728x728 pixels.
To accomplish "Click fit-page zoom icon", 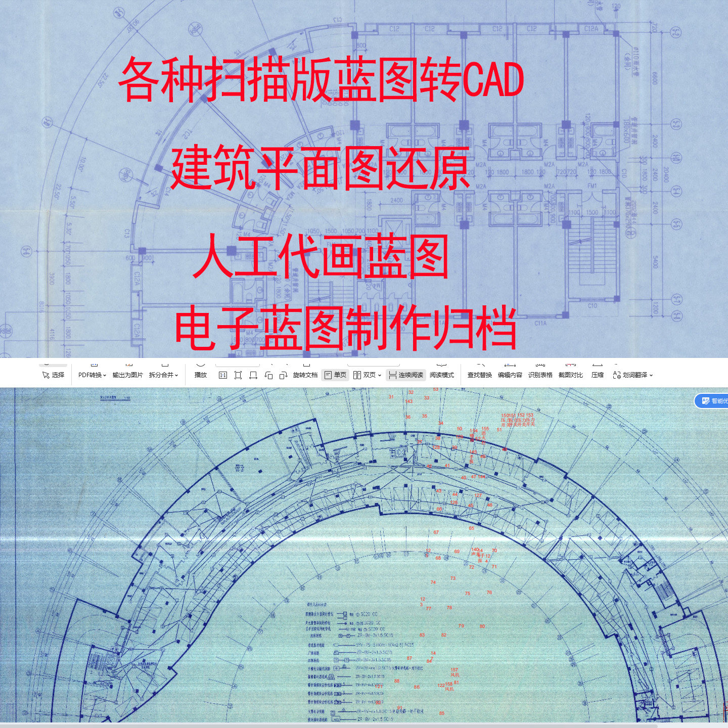I will tap(238, 375).
